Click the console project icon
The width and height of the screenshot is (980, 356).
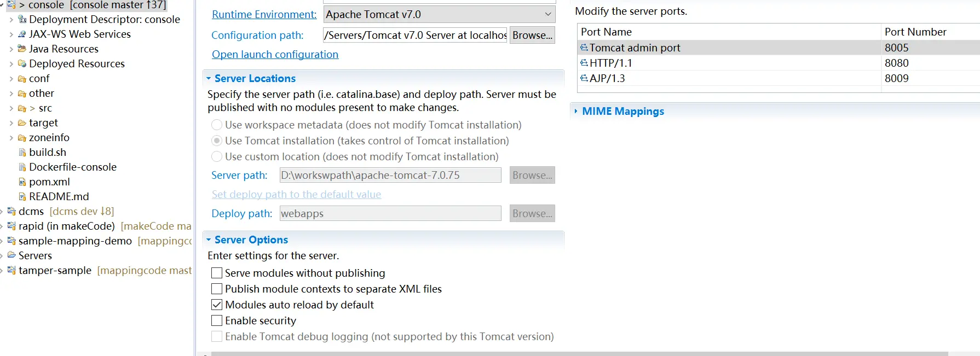click(11, 4)
